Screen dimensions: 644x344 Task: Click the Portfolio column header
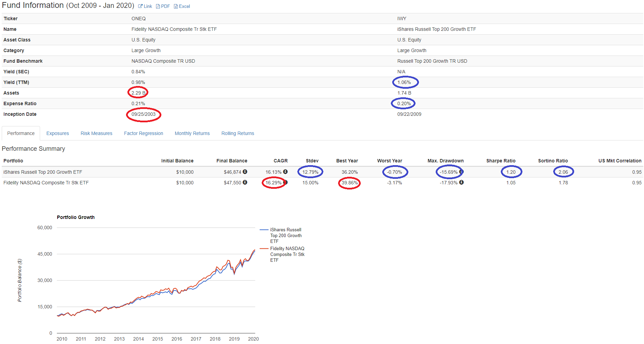(13, 161)
